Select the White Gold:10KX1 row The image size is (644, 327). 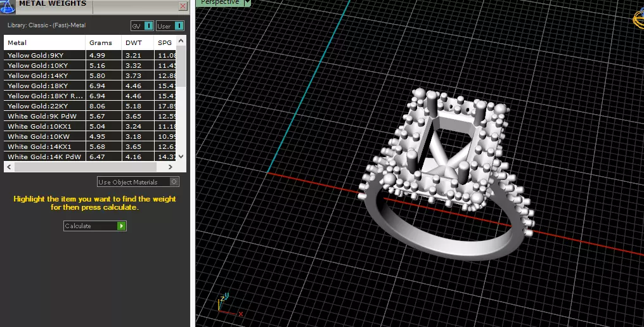[90, 127]
